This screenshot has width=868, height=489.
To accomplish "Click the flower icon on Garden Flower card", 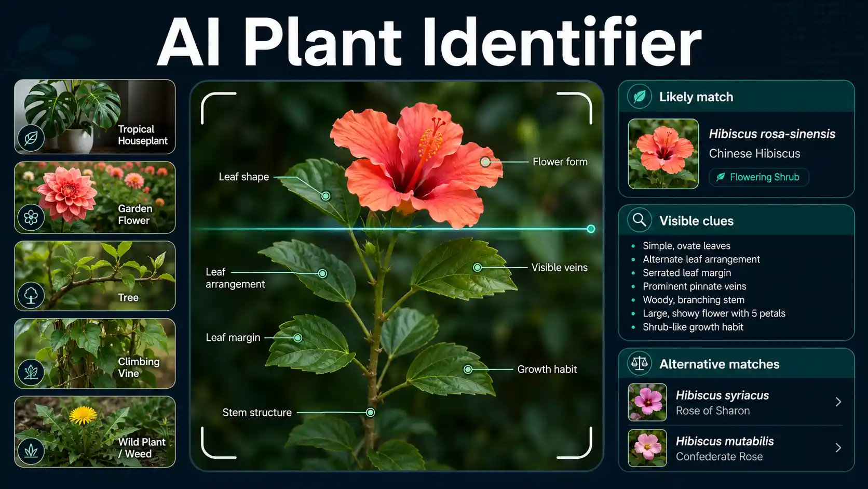I will pos(31,217).
